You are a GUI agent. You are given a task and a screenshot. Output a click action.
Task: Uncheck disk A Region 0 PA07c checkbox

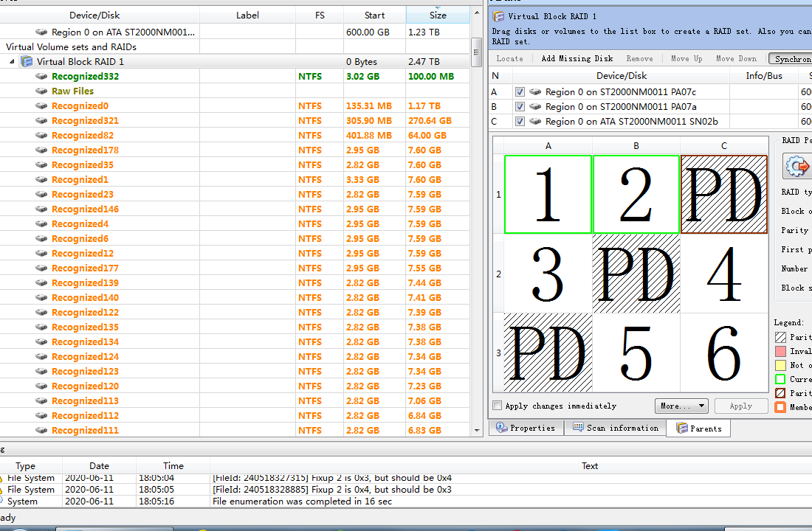(520, 91)
